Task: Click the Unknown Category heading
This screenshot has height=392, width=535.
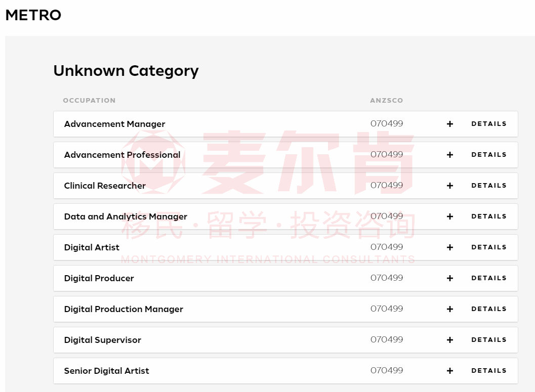Action: [126, 71]
